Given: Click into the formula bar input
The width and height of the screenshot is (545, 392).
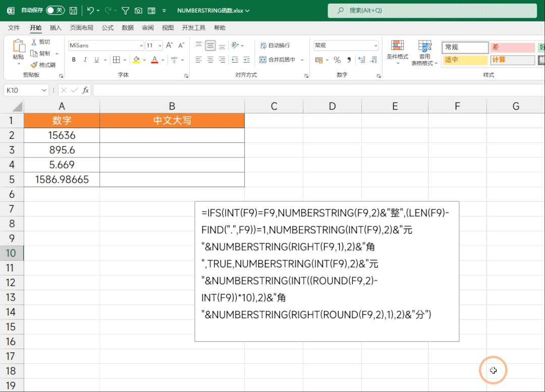Looking at the screenshot, I should (x=319, y=90).
